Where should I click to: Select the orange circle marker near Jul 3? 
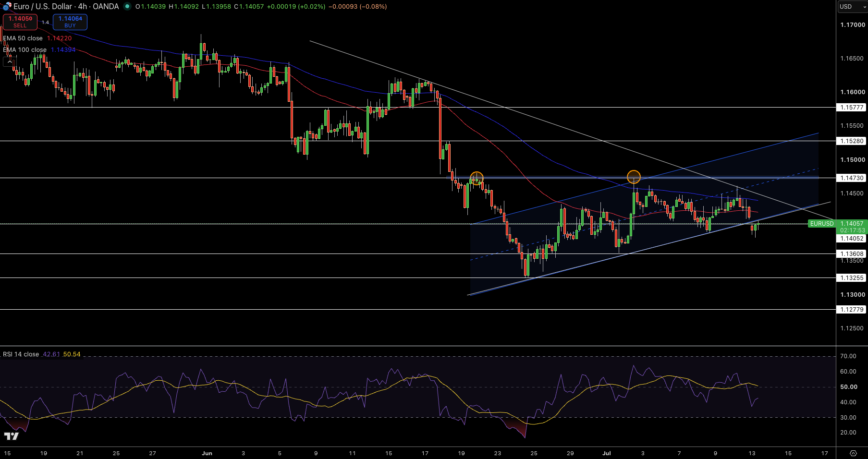pos(634,177)
